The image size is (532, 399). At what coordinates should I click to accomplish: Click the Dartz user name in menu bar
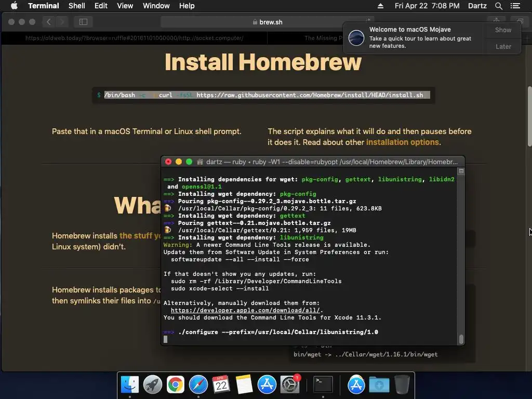point(477,6)
